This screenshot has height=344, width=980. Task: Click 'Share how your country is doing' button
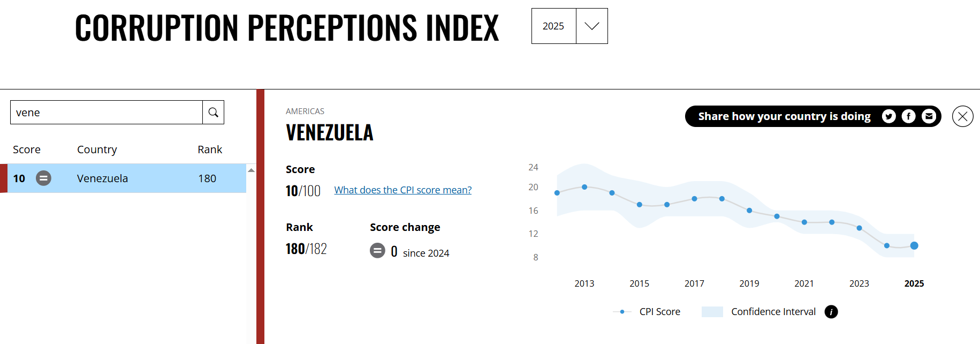pos(784,116)
